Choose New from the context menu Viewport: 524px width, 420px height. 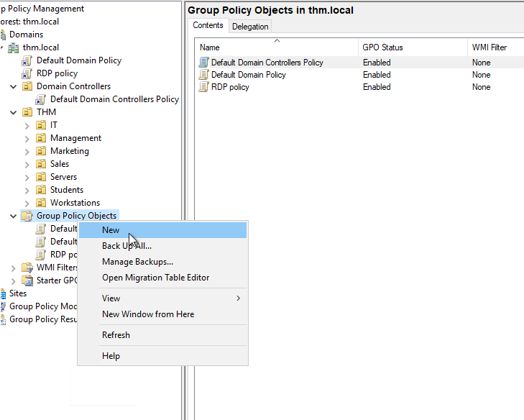pos(111,230)
